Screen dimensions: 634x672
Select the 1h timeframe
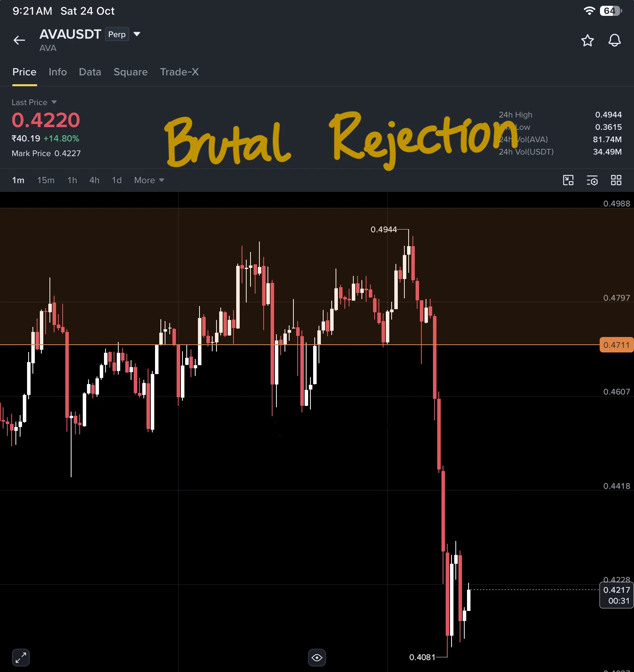(x=72, y=180)
